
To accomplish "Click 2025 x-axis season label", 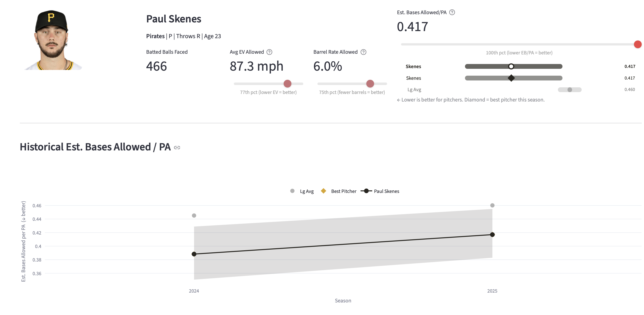I will (492, 291).
